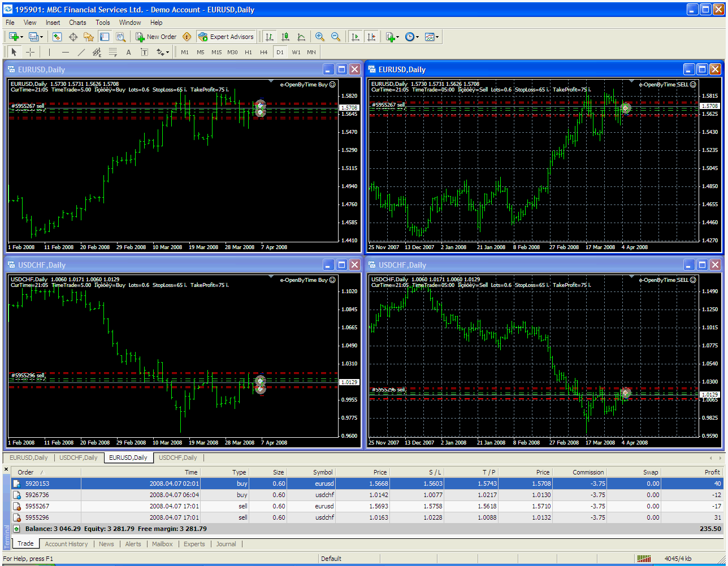Sort orders by the Symbol column header
This screenshot has height=566, width=728.
click(x=311, y=472)
